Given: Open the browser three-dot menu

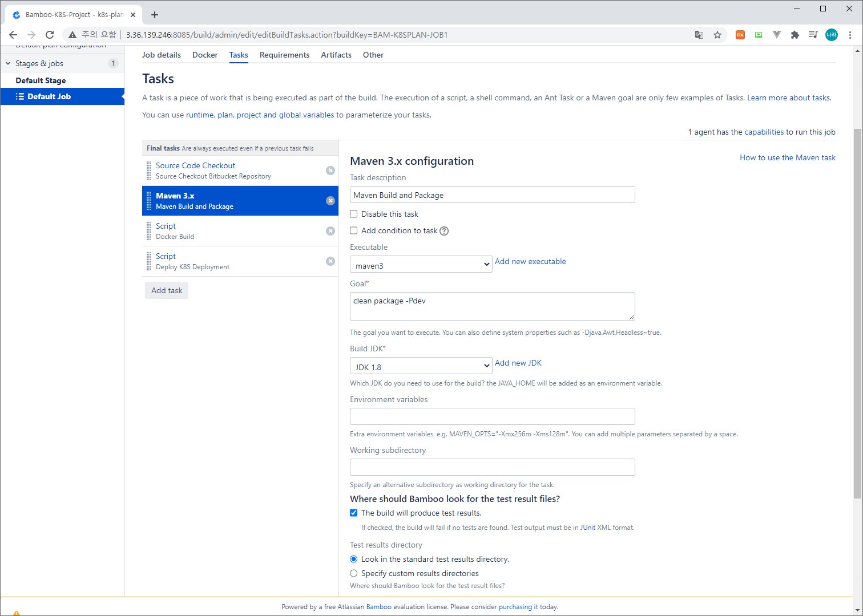Looking at the screenshot, I should pos(850,35).
